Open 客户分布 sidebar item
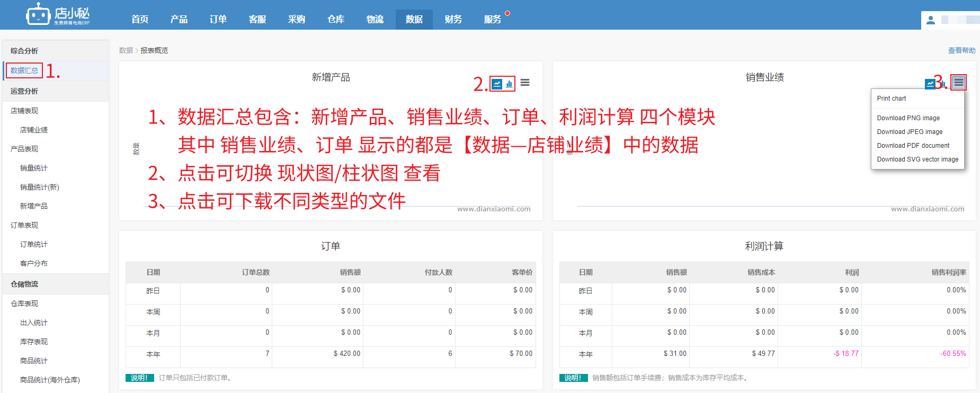980x393 pixels. [x=34, y=263]
